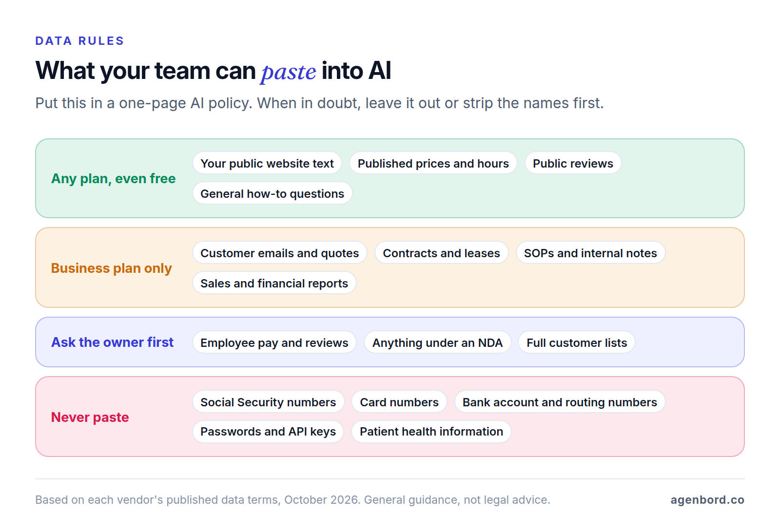Choose the "Sales and financial reports" chip
The height and width of the screenshot is (532, 780).
pyautogui.click(x=274, y=283)
